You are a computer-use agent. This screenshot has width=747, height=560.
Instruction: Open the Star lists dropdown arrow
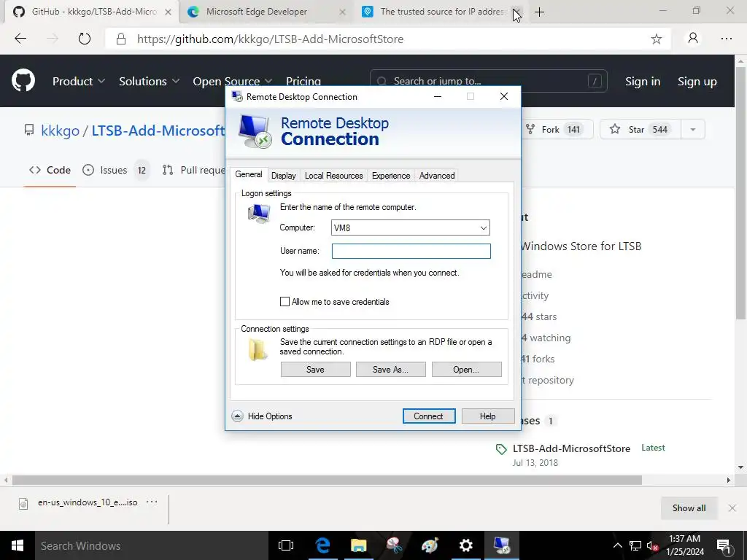pyautogui.click(x=693, y=130)
